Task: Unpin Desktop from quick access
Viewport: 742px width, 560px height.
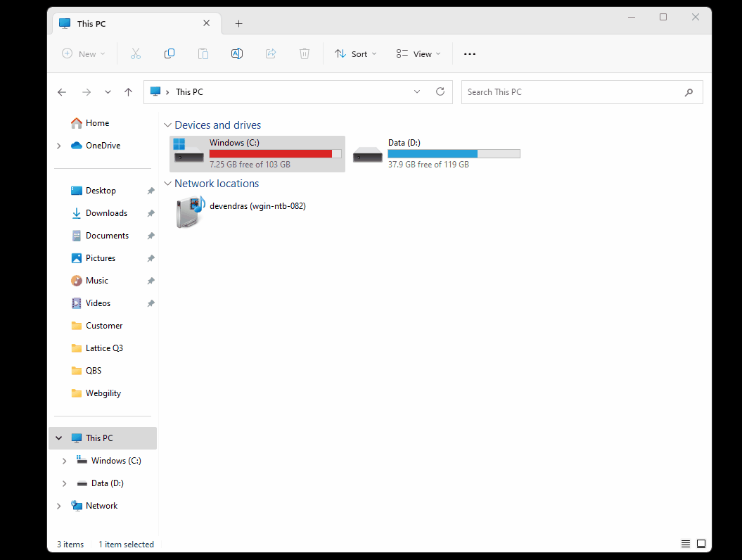Action: [x=151, y=191]
